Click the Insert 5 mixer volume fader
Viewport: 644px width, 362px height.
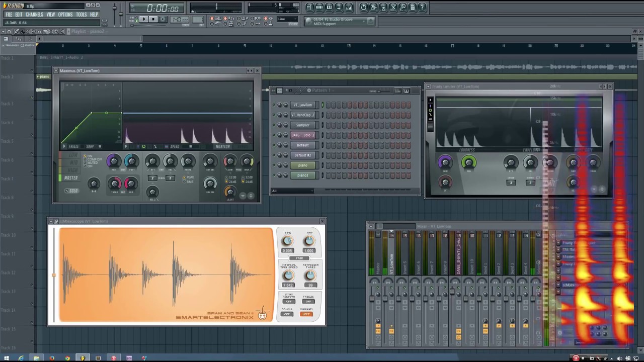(398, 298)
